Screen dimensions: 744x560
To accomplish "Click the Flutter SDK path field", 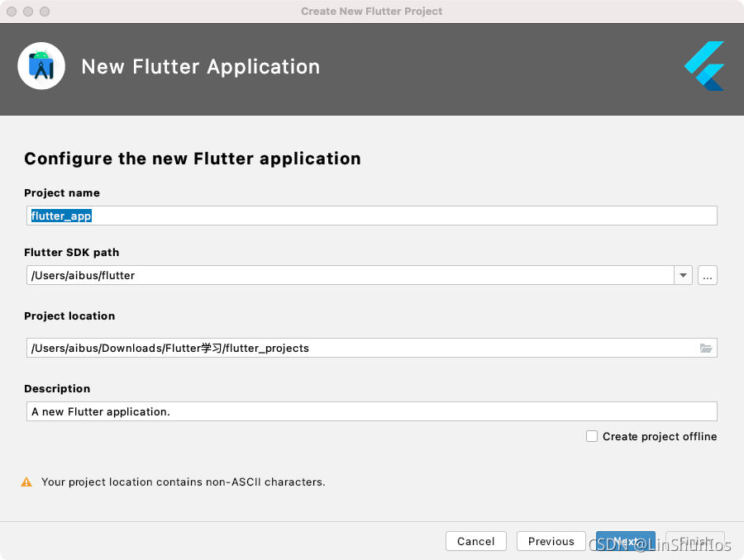I will [351, 276].
